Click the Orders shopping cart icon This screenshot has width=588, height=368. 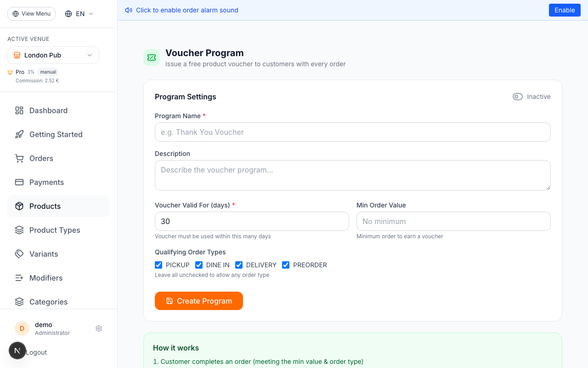[19, 158]
